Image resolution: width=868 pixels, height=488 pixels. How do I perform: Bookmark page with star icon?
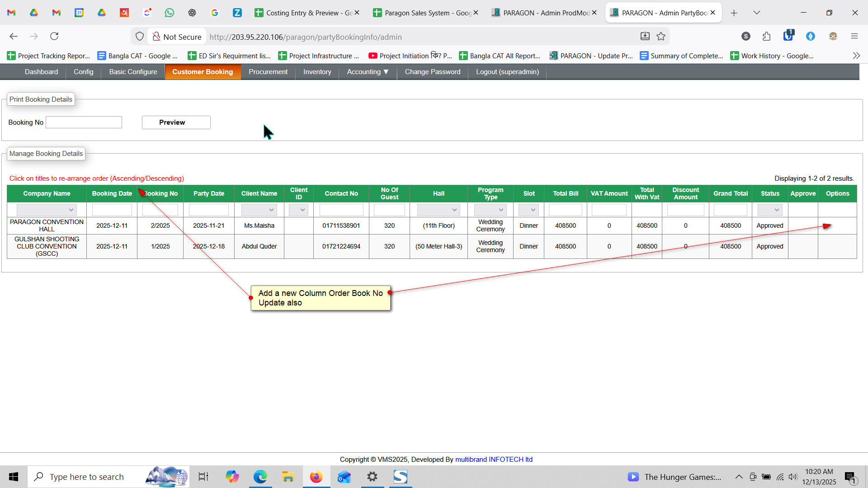click(x=661, y=36)
